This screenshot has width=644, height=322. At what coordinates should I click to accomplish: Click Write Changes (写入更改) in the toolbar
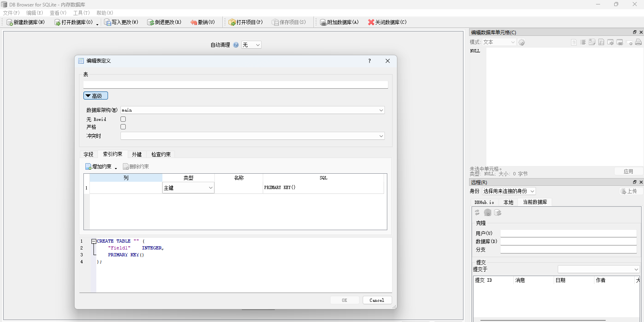point(121,23)
